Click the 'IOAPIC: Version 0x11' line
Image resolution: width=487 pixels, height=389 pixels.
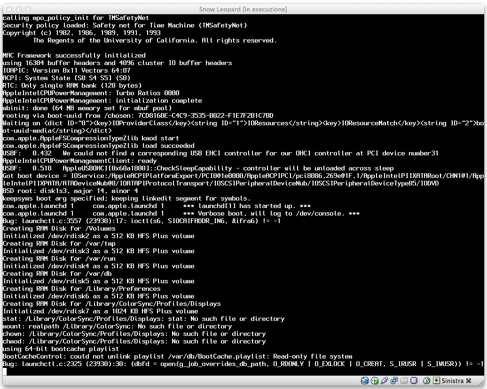click(x=67, y=70)
